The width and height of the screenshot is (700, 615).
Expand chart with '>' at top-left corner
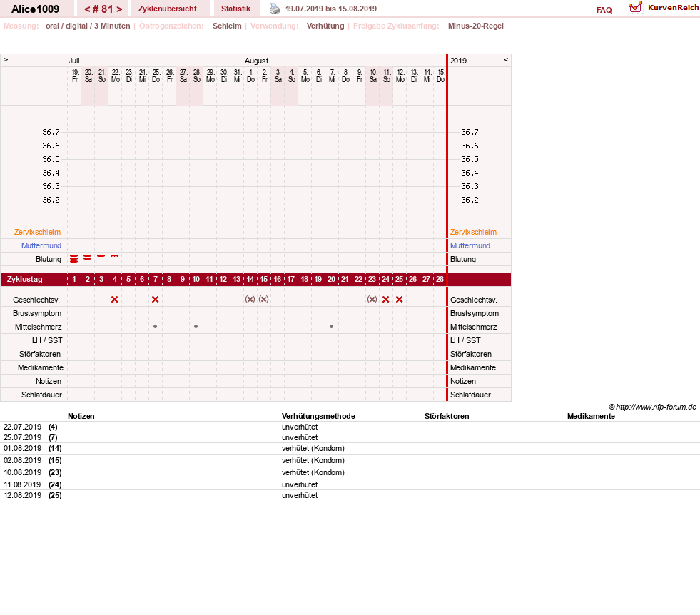coord(6,59)
